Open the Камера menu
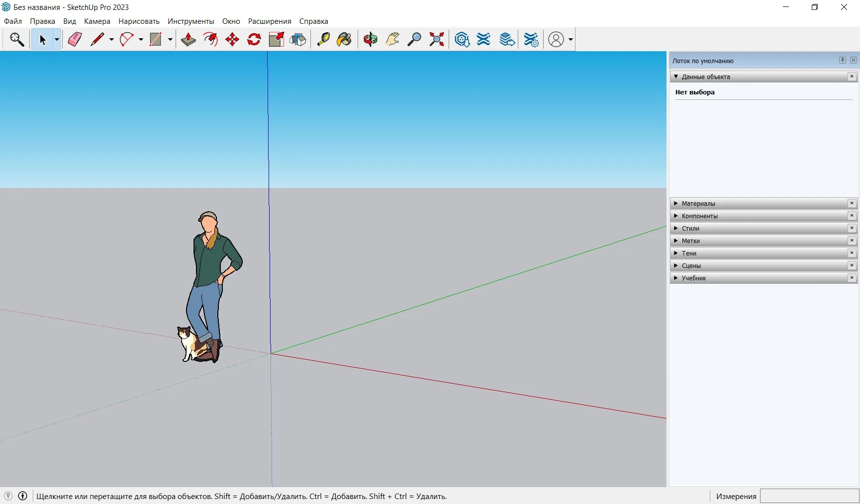The height and width of the screenshot is (504, 860). coord(97,21)
